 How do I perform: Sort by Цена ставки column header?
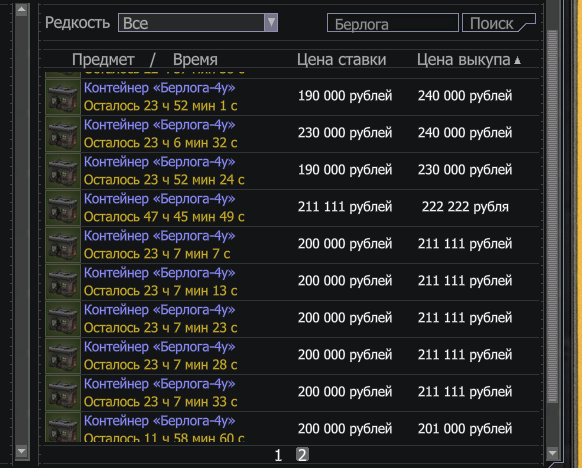tap(341, 60)
